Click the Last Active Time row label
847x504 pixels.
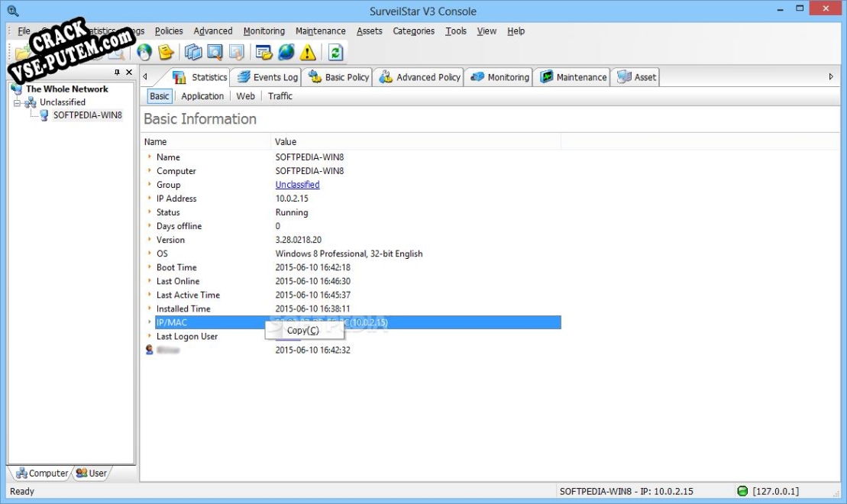pyautogui.click(x=188, y=295)
